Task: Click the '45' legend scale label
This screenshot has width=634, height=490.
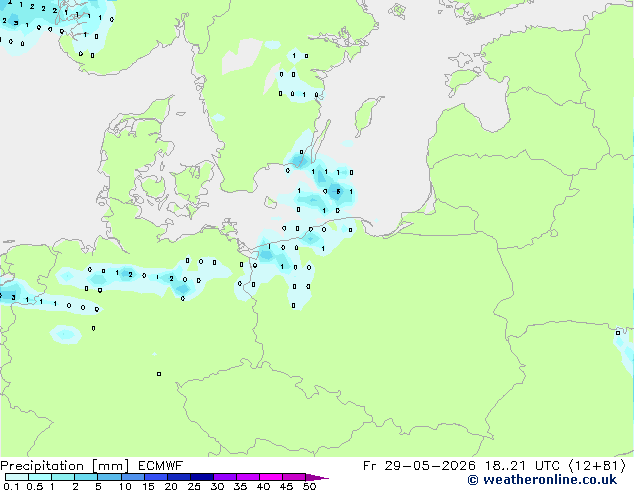Action: (x=286, y=486)
